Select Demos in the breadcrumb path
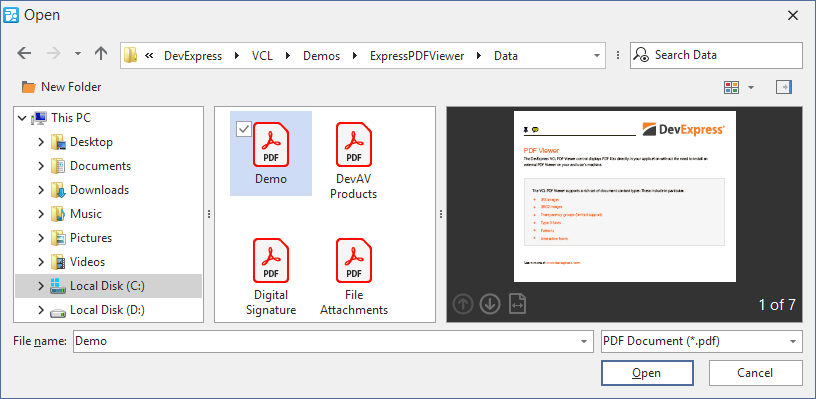 [322, 56]
